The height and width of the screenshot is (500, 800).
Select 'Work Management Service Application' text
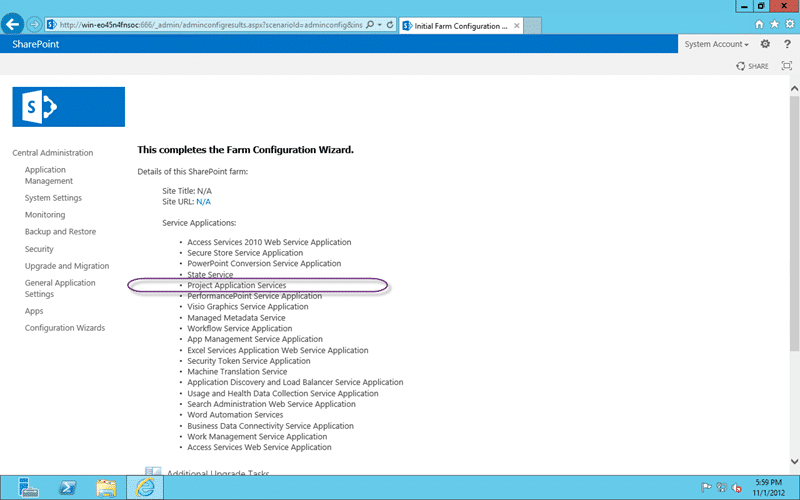[x=257, y=437]
